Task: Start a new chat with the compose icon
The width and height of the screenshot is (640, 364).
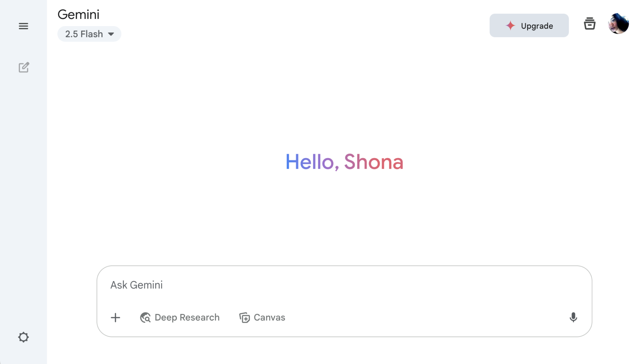Action: [x=24, y=68]
